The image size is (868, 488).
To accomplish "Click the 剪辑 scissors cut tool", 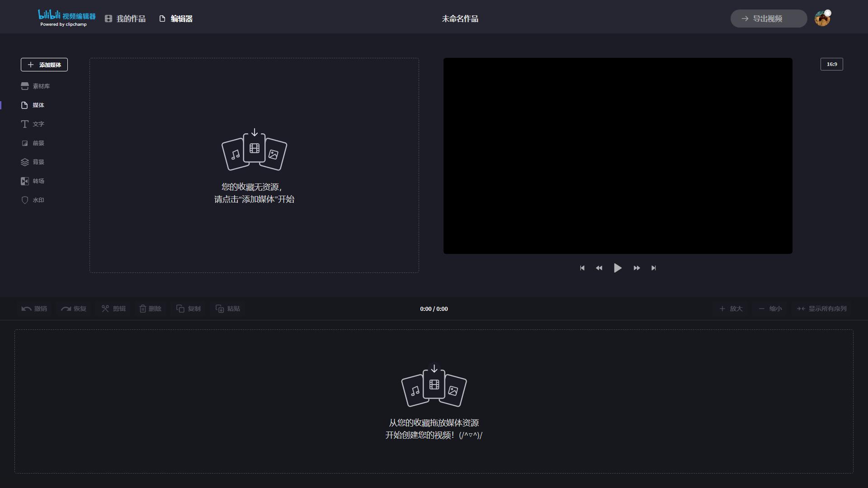I will tap(113, 309).
